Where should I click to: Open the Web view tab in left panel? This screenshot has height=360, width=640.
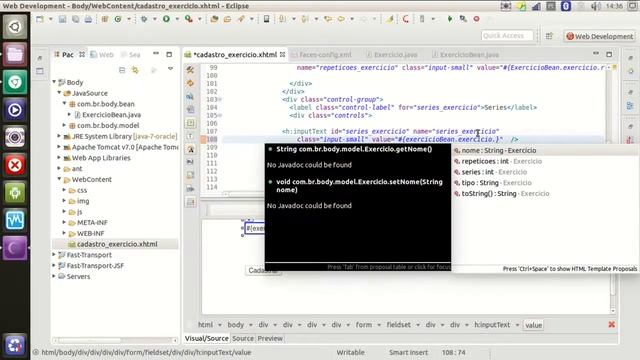(102, 55)
